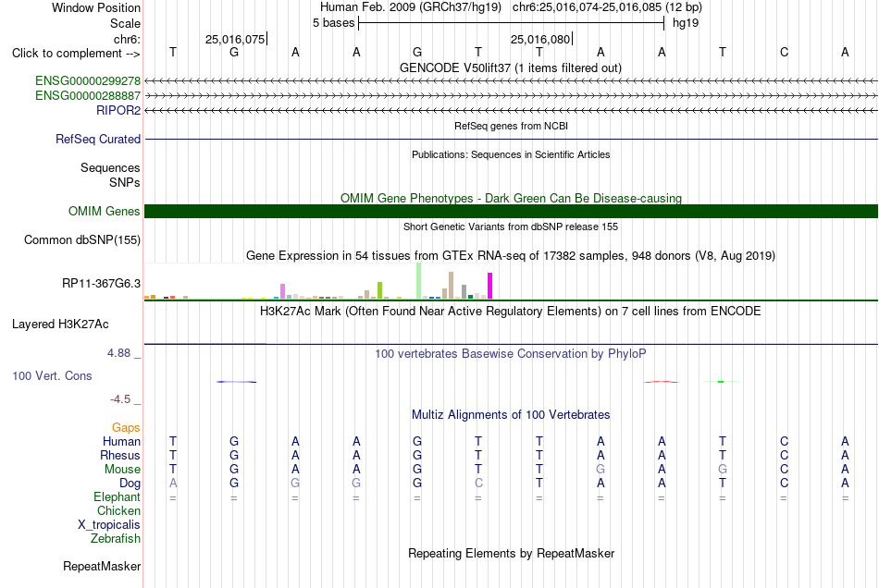Open the 100 Vert. Cons track label
Image resolution: width=879 pixels, height=588 pixels.
[x=52, y=375]
